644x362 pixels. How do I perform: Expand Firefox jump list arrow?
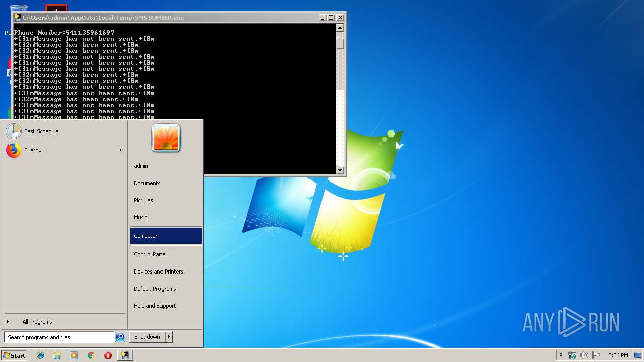121,150
